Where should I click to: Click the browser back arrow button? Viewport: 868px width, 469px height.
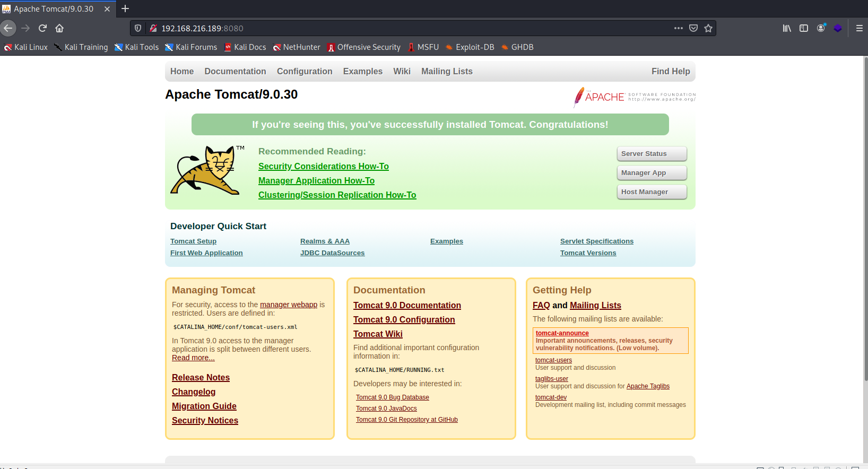click(x=7, y=28)
